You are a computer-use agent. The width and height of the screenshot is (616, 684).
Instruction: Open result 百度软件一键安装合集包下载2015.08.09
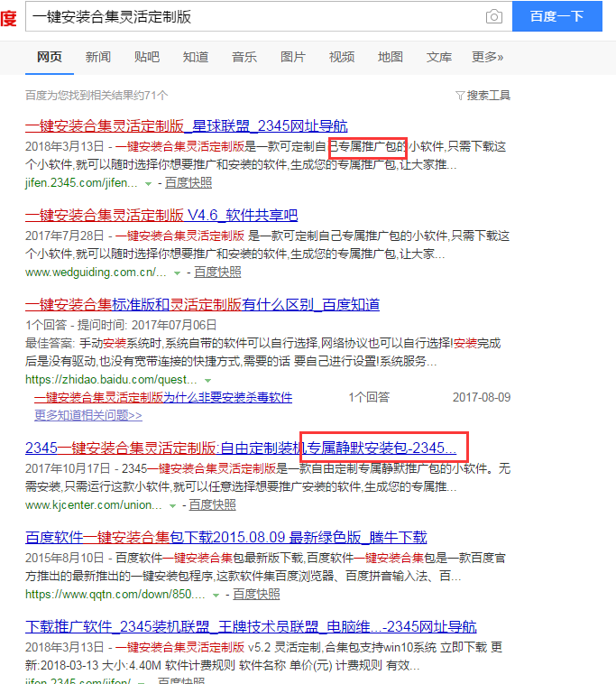226,537
